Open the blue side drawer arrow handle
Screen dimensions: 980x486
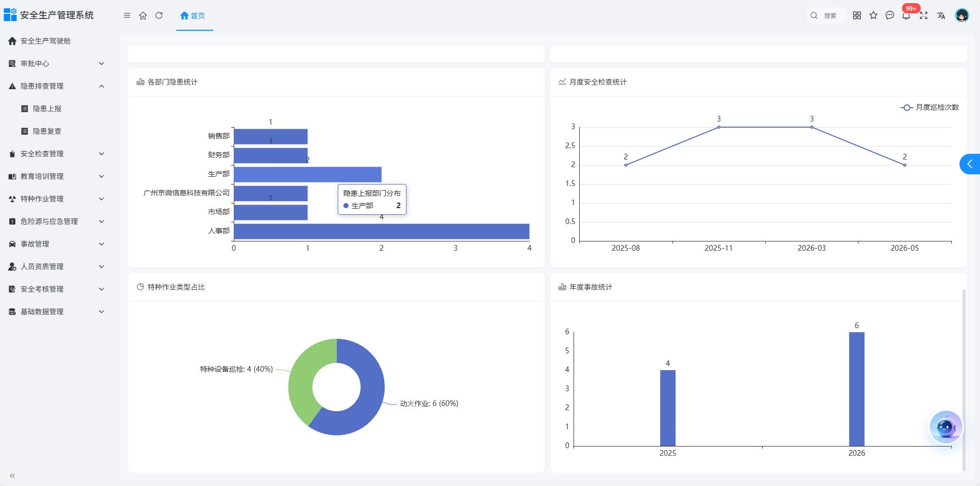tap(970, 164)
